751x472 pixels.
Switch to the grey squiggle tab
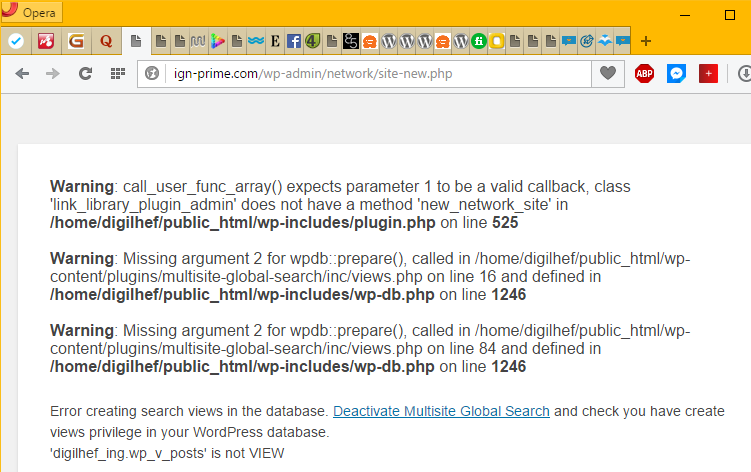[x=198, y=41]
